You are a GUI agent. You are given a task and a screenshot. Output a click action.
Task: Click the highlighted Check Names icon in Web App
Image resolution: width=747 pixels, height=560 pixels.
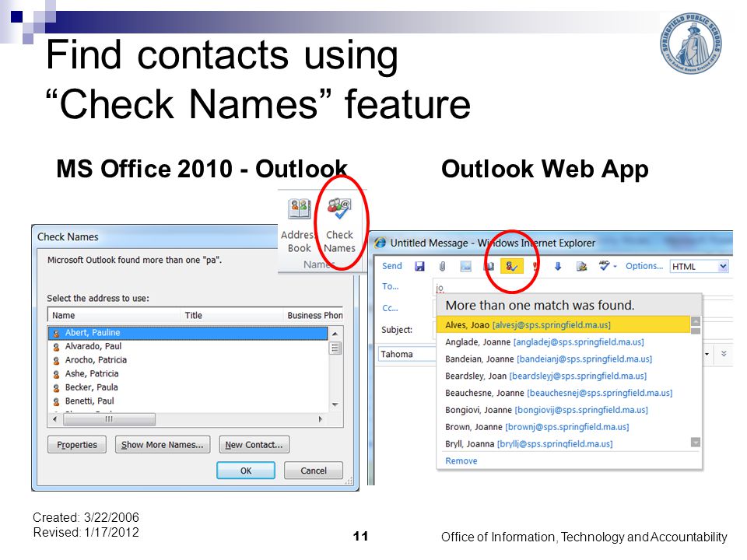tap(512, 266)
